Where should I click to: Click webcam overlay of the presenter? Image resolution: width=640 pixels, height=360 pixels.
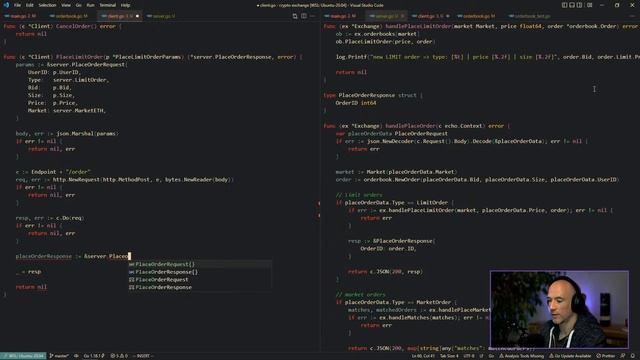pos(559,309)
